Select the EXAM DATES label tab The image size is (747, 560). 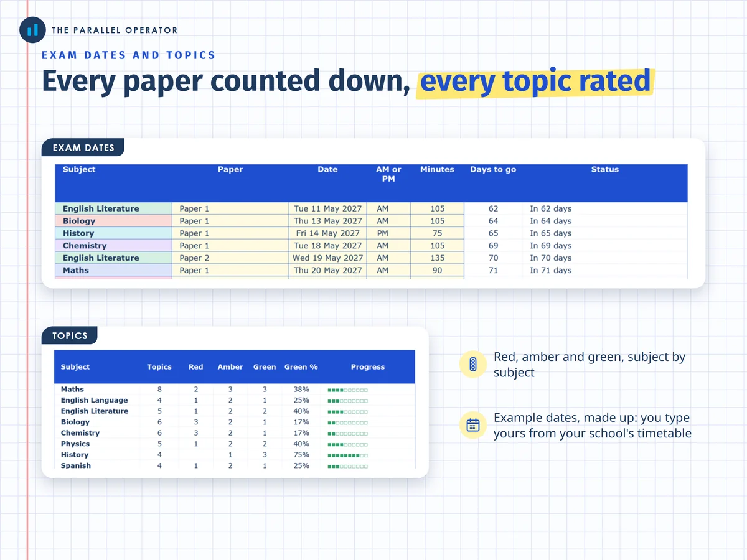pyautogui.click(x=83, y=147)
